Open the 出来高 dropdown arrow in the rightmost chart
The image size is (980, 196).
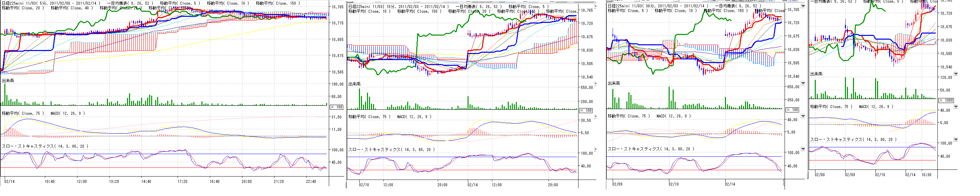(955, 74)
